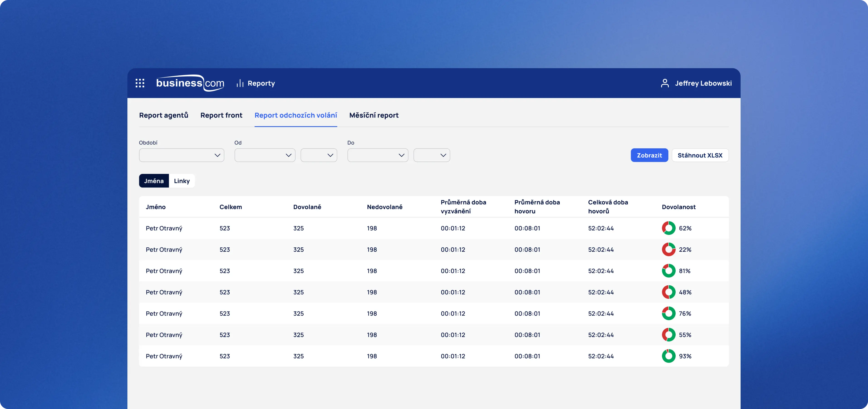Click the 93% percentage value

[x=685, y=356]
